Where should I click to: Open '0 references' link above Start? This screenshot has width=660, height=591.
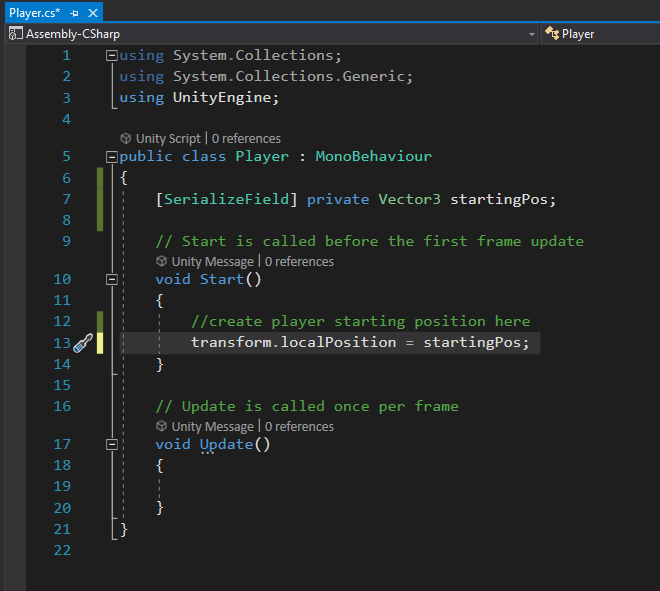coord(299,262)
